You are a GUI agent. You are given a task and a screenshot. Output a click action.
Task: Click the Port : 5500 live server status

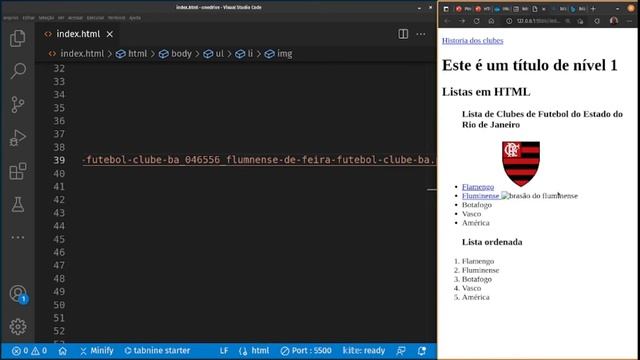click(306, 351)
